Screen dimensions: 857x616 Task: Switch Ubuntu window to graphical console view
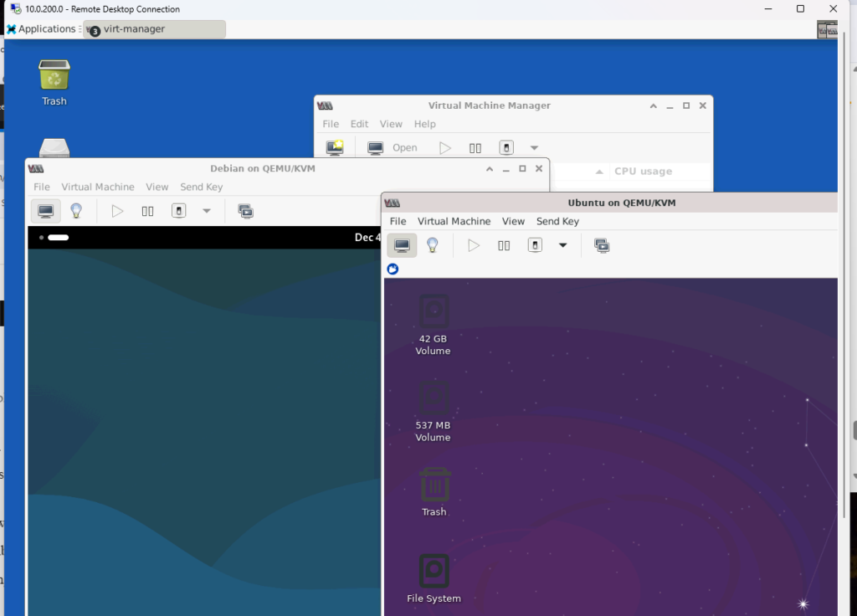coord(402,245)
